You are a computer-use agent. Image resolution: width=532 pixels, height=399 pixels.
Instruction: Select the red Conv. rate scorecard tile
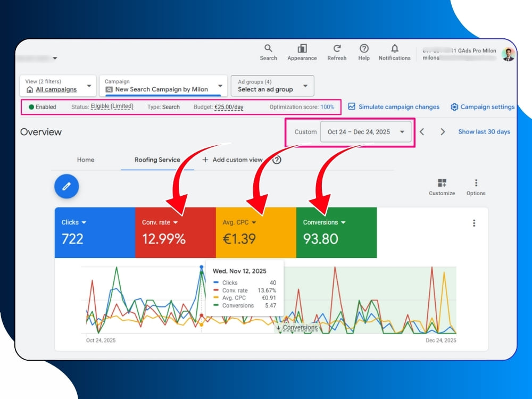176,232
